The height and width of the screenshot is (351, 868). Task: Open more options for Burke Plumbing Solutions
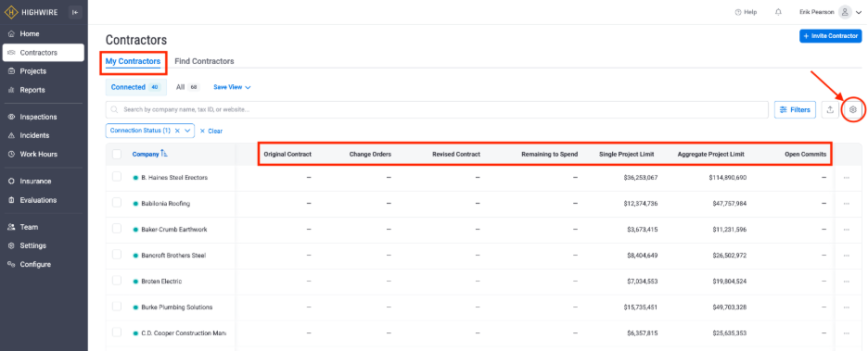pyautogui.click(x=847, y=307)
